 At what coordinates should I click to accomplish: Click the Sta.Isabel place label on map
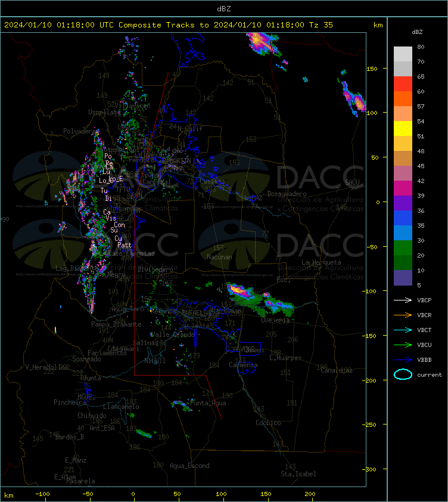pyautogui.click(x=298, y=474)
